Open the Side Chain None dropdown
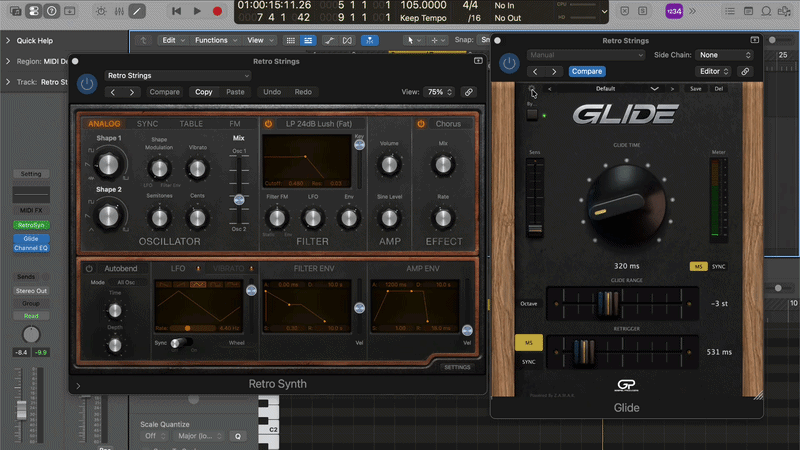The image size is (800, 450). (x=724, y=55)
